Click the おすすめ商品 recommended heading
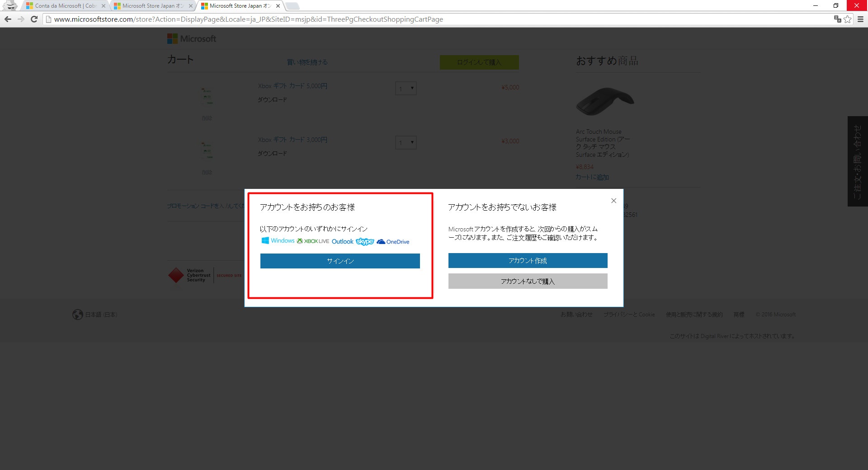868x470 pixels. [607, 61]
